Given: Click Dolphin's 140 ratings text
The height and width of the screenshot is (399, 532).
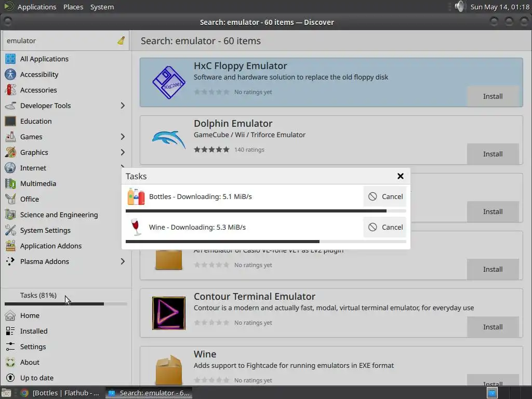Looking at the screenshot, I should (249, 150).
